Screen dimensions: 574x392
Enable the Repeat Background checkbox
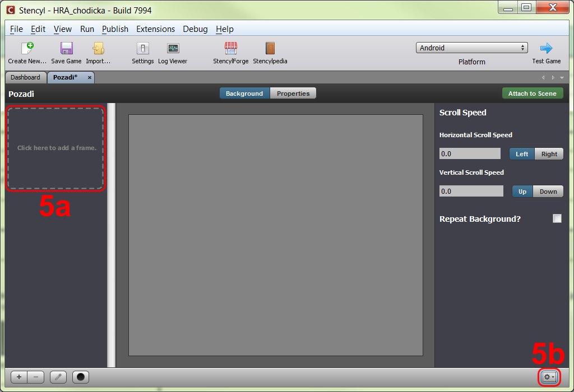pos(557,218)
